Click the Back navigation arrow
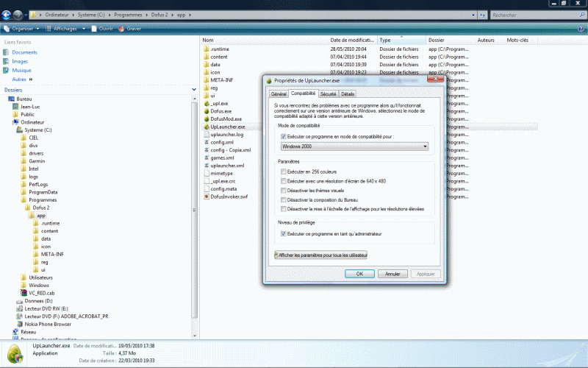588x368 pixels. coord(7,15)
